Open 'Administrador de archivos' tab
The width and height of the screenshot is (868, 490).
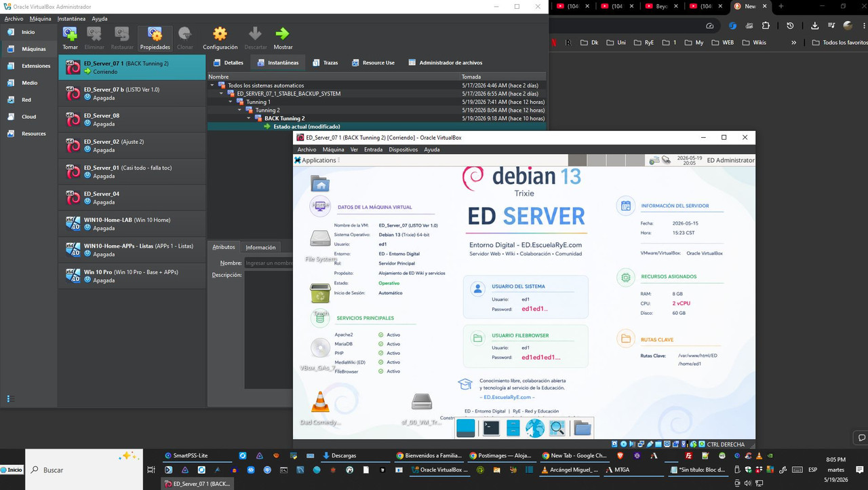445,62
